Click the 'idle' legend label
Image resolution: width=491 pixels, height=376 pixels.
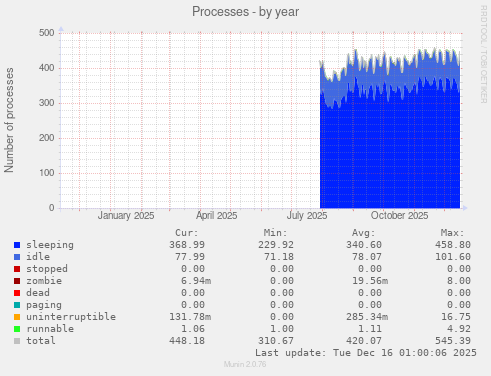[x=38, y=257]
